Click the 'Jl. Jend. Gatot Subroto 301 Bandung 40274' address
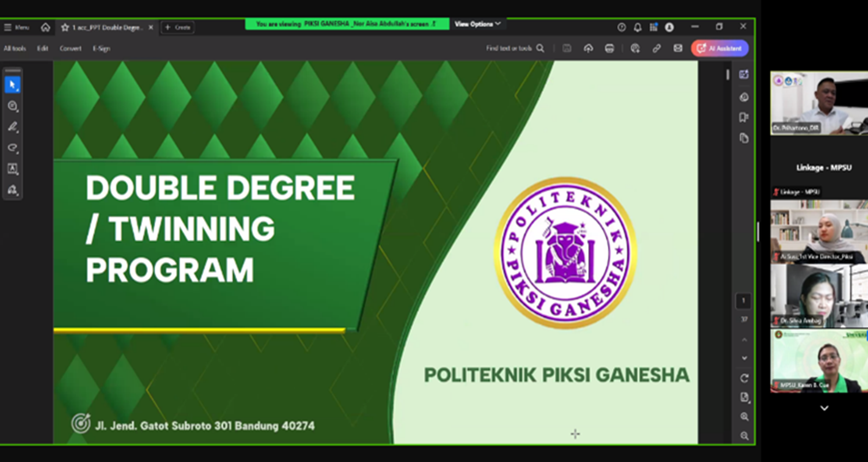Screen dimensions: 868x462 205,425
